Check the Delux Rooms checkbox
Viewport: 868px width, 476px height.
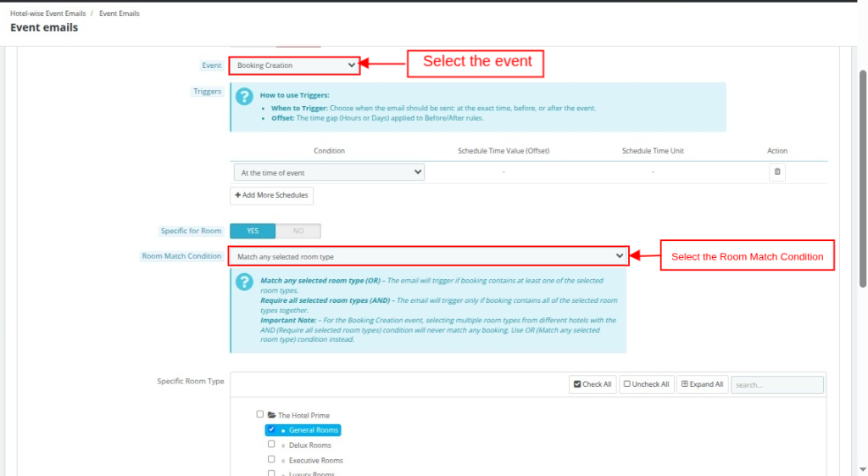[x=271, y=444]
